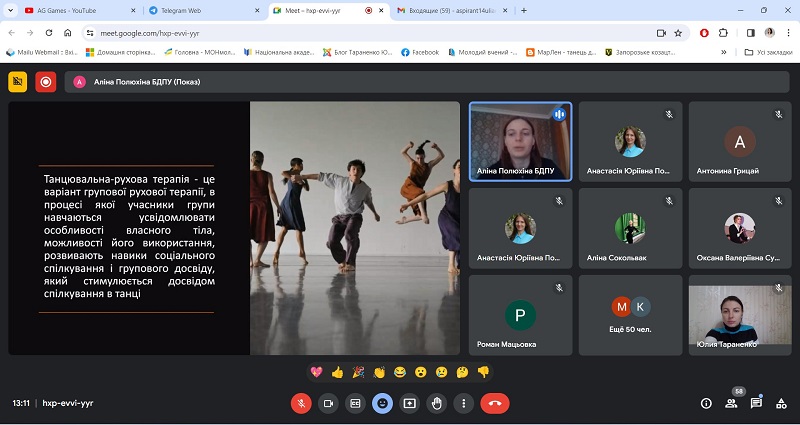
Task: Leave the call with red hang-up button
Action: point(494,404)
